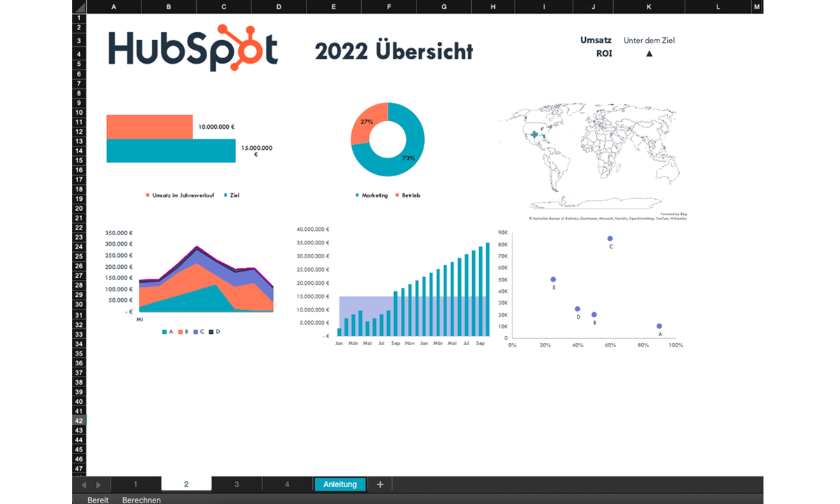Click the Unter dem Ziel text
The height and width of the screenshot is (504, 840).
pos(649,41)
